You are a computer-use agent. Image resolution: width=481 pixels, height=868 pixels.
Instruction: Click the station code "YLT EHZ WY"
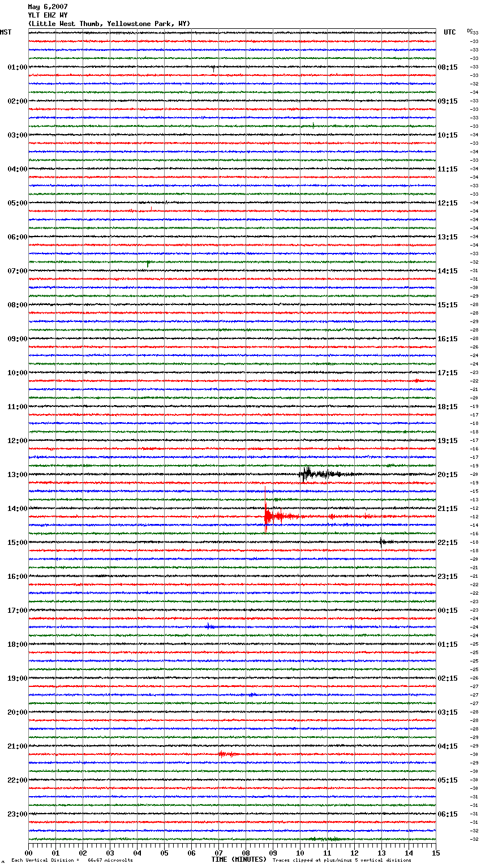pyautogui.click(x=48, y=15)
